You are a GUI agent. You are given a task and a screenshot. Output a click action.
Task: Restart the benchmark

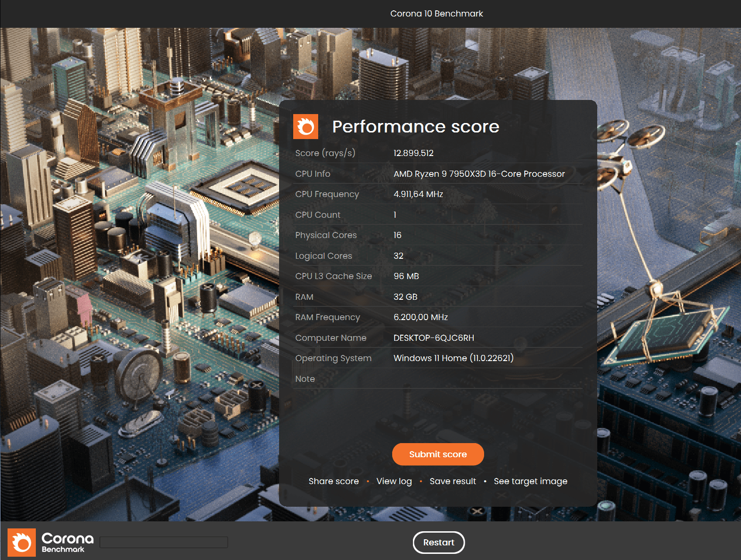pos(439,543)
